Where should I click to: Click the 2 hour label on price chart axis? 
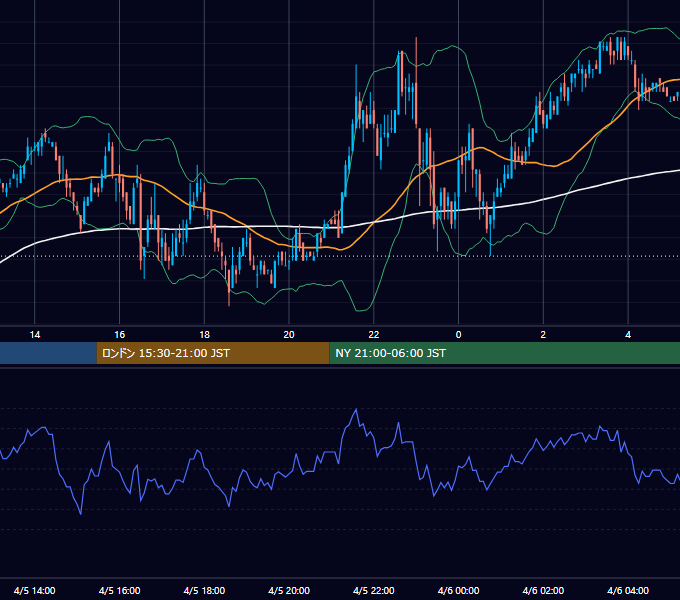pyautogui.click(x=543, y=335)
